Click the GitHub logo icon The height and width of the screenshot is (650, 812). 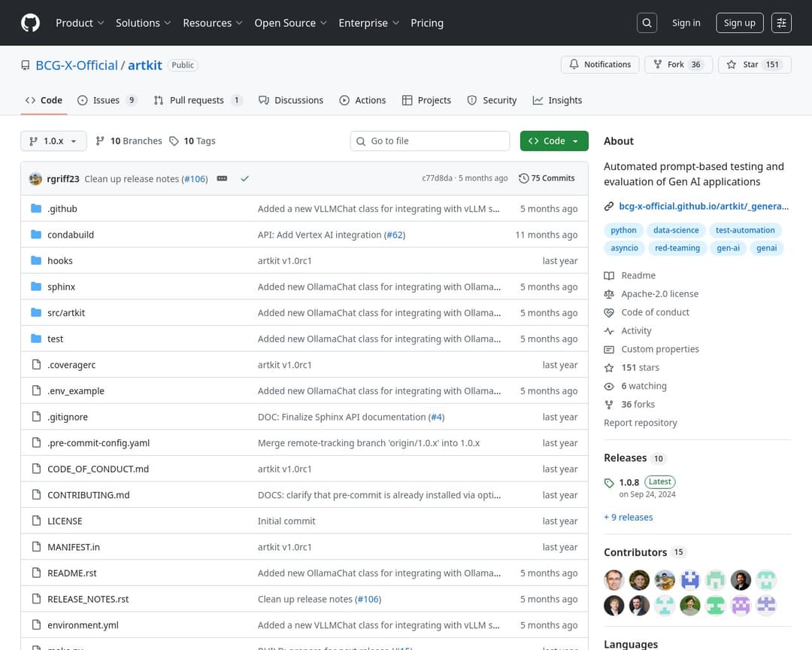click(x=30, y=23)
